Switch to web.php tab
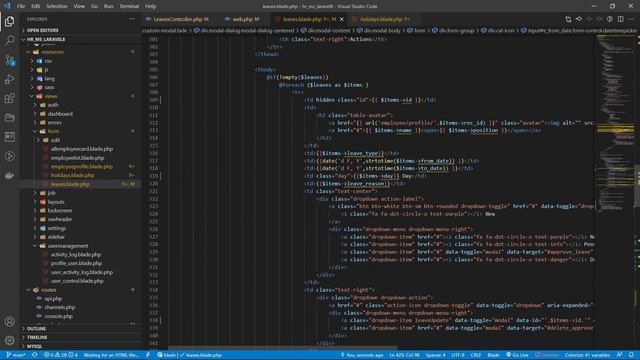This screenshot has width=640, height=360. coord(245,19)
